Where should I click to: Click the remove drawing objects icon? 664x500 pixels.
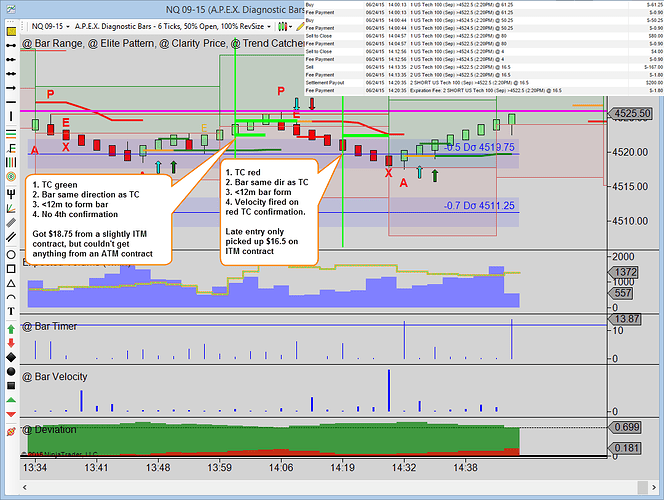point(11,431)
